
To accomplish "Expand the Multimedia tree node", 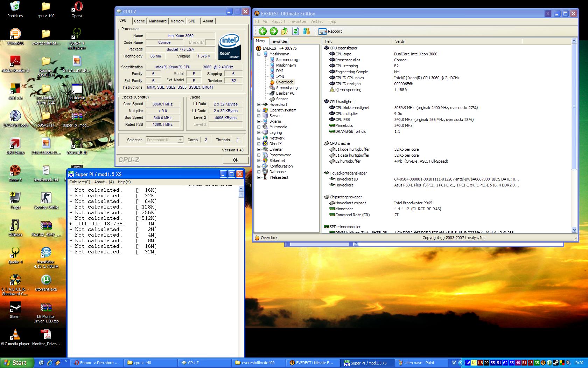I will [x=259, y=127].
